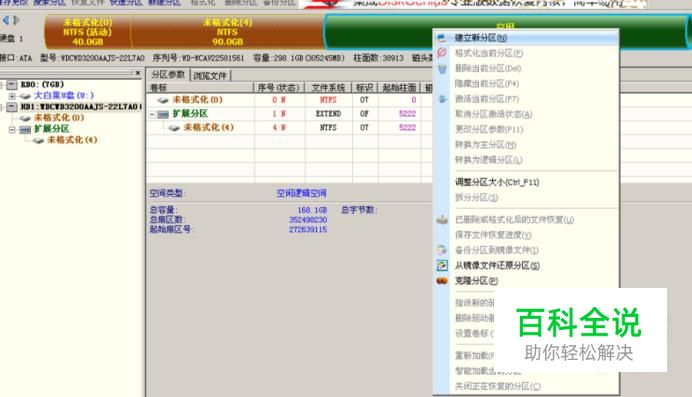Click the 文件系统 column header

pyautogui.click(x=328, y=87)
